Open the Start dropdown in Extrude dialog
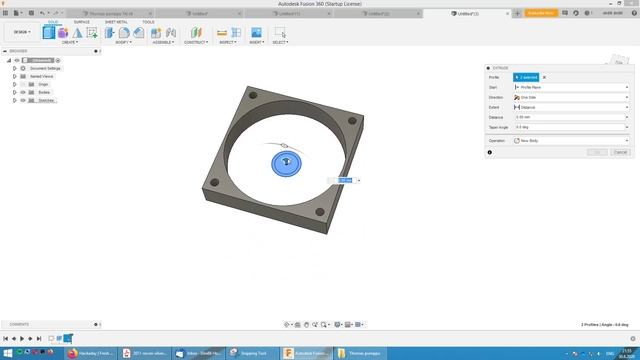 [x=571, y=87]
